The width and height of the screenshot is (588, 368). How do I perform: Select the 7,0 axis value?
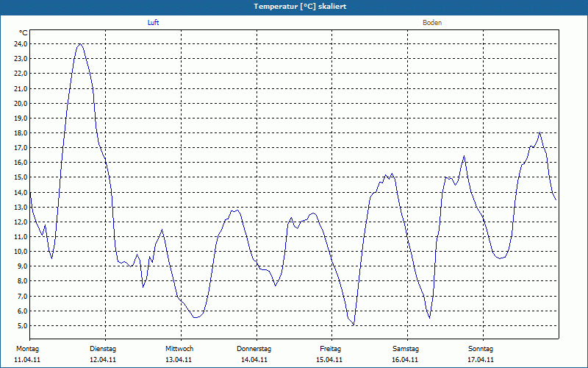click(22, 296)
